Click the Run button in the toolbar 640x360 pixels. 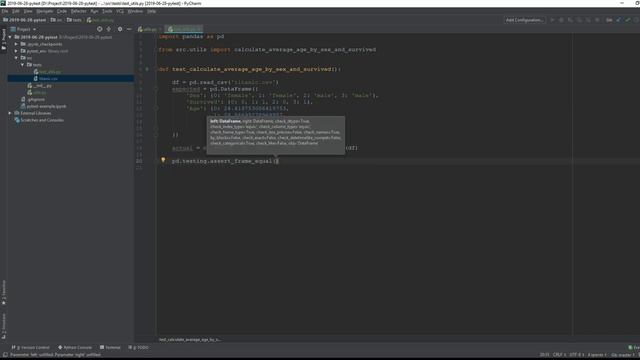[x=553, y=20]
